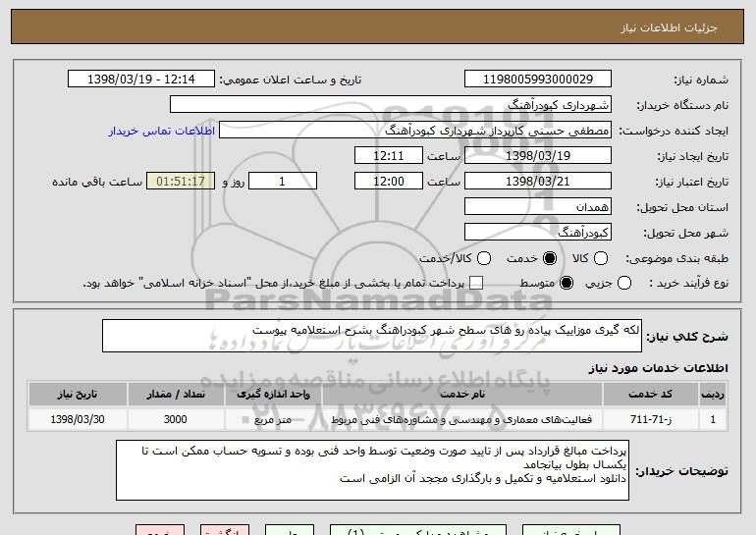Screen dimensions: 756x535
Task: Click the نام خدمت column header
Action: coord(461,395)
